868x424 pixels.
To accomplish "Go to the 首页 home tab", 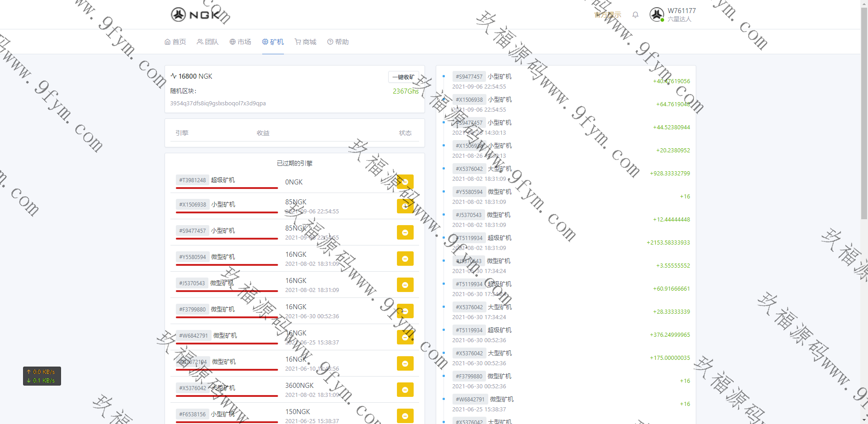I will point(175,42).
